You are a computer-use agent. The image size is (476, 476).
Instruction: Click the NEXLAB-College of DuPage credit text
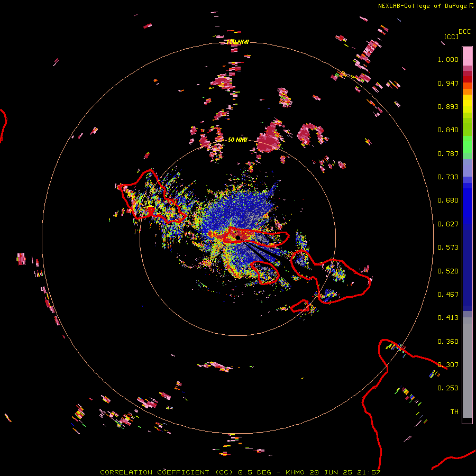click(x=422, y=6)
